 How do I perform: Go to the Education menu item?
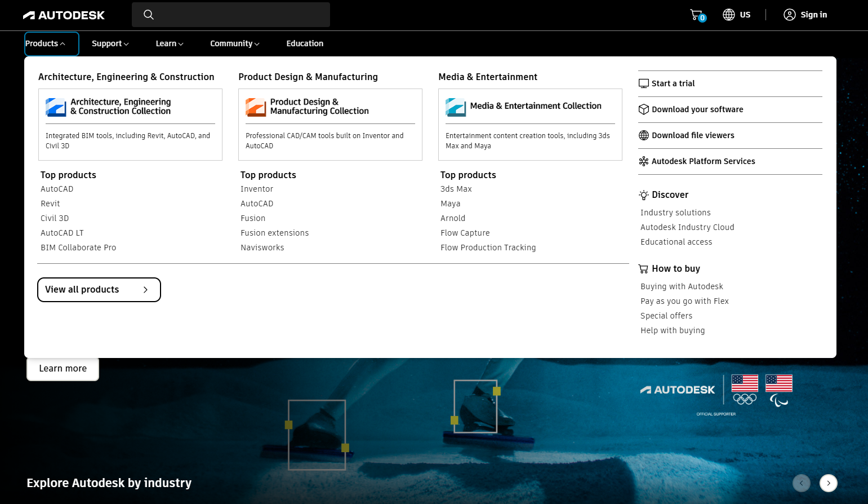tap(305, 43)
